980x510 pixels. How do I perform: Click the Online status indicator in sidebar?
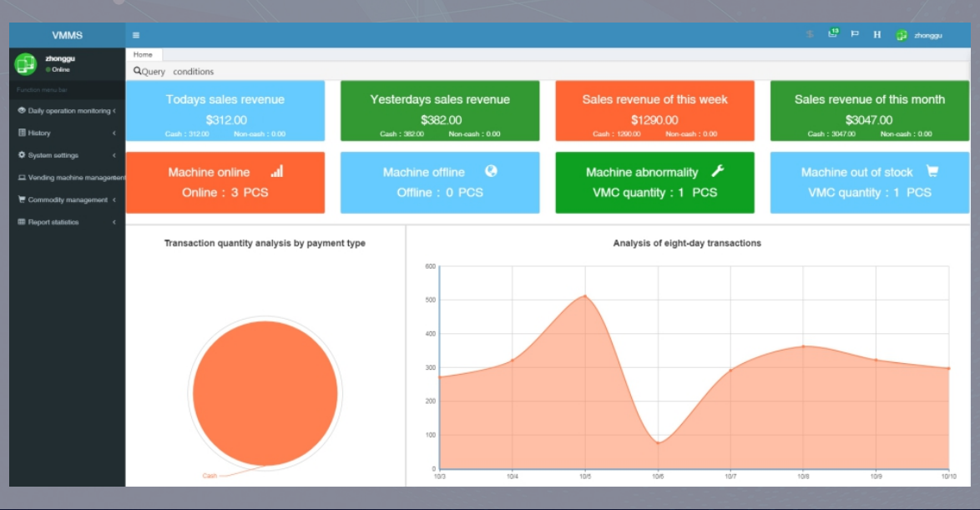[x=58, y=69]
